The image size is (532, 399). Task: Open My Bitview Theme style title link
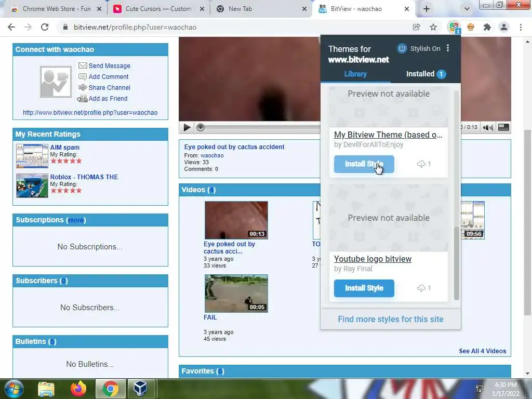coord(388,135)
